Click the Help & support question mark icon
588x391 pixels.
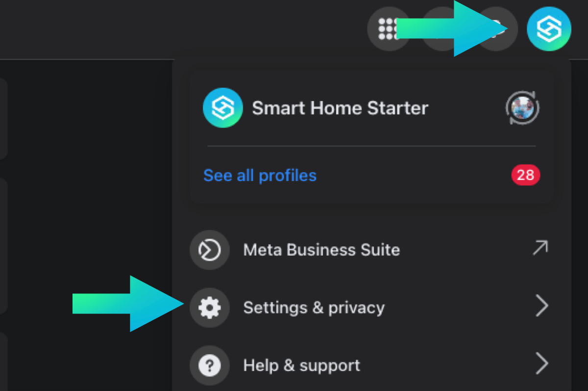tap(209, 365)
